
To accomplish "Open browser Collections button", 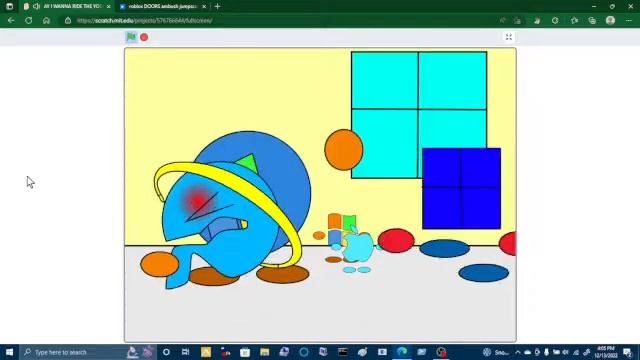I will (x=592, y=20).
